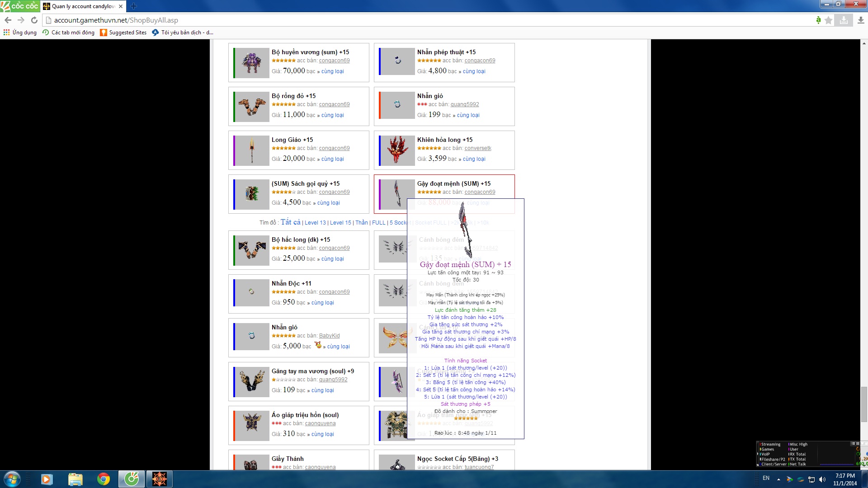The image size is (868, 488).
Task: Open the Long Giáo +15 spear image
Action: click(252, 150)
